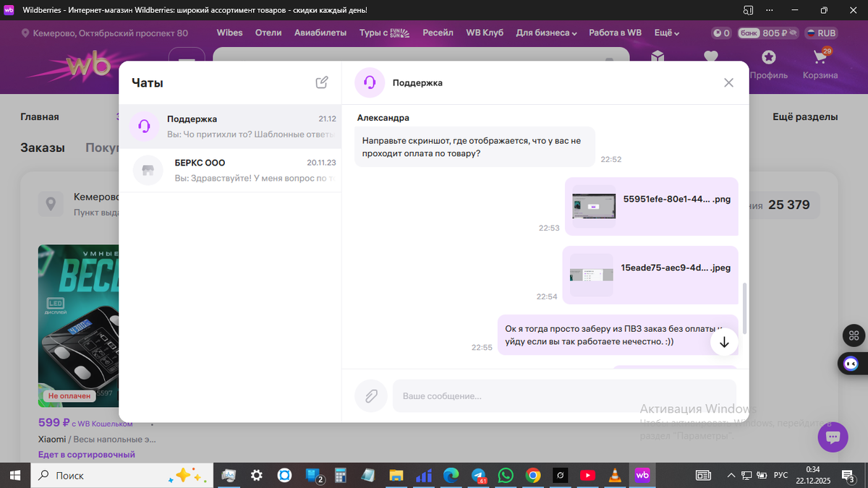This screenshot has height=488, width=868.
Task: Open Calculator from the taskbar
Action: tap(341, 475)
